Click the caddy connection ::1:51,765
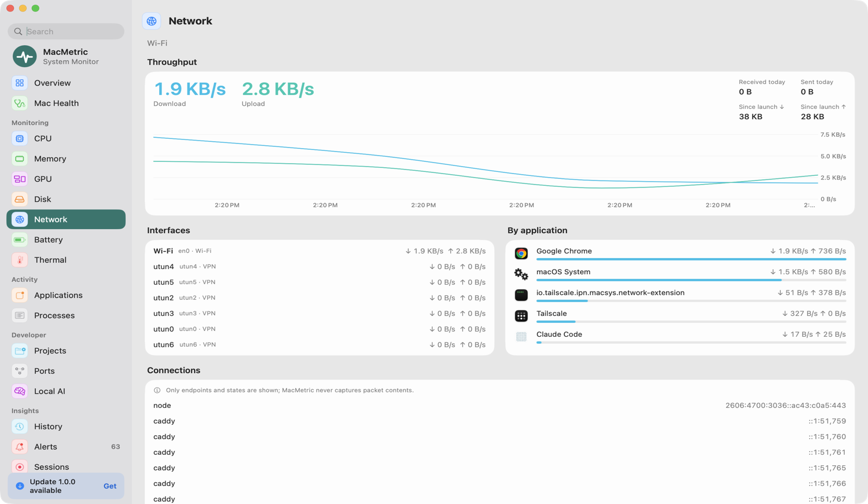The height and width of the screenshot is (504, 868). (x=499, y=468)
